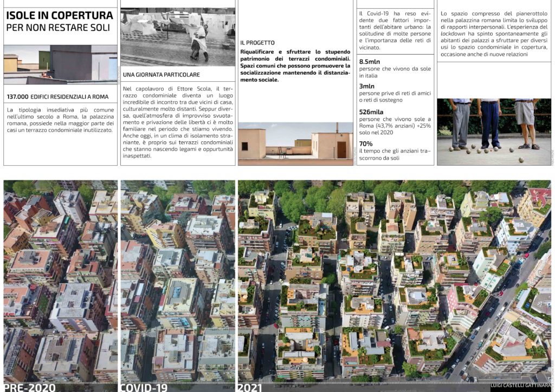The width and height of the screenshot is (555, 392).
Task: Select the 70% statistic
Action: [366, 143]
